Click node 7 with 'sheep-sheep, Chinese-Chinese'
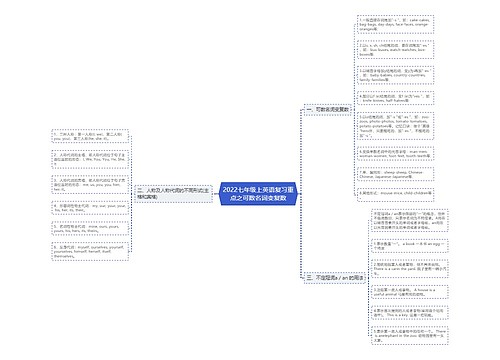 (395, 174)
